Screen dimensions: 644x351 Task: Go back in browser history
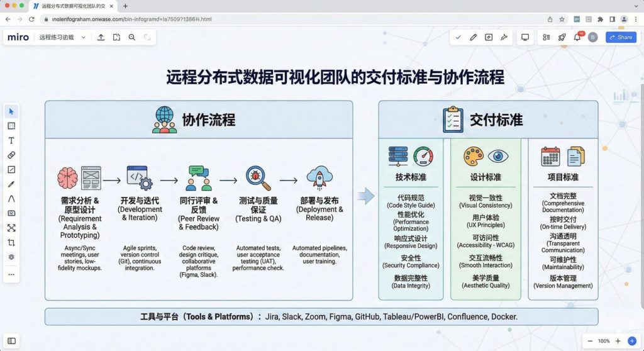[x=8, y=19]
